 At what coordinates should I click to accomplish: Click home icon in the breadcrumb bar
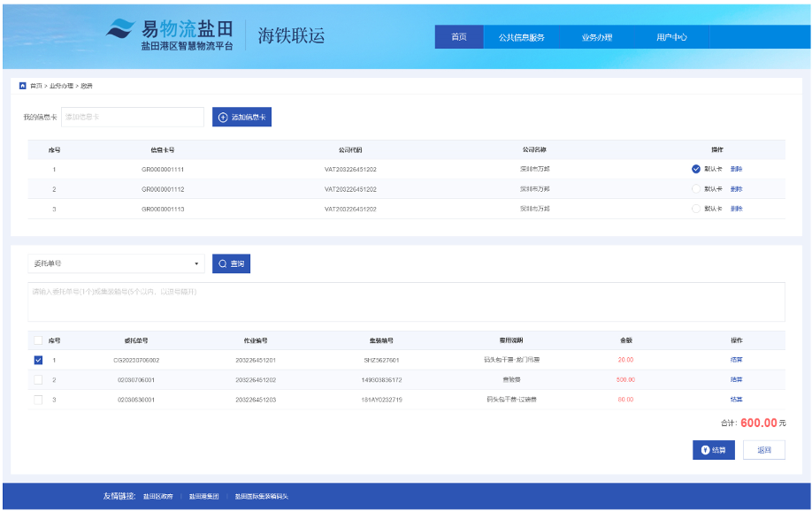pos(22,85)
